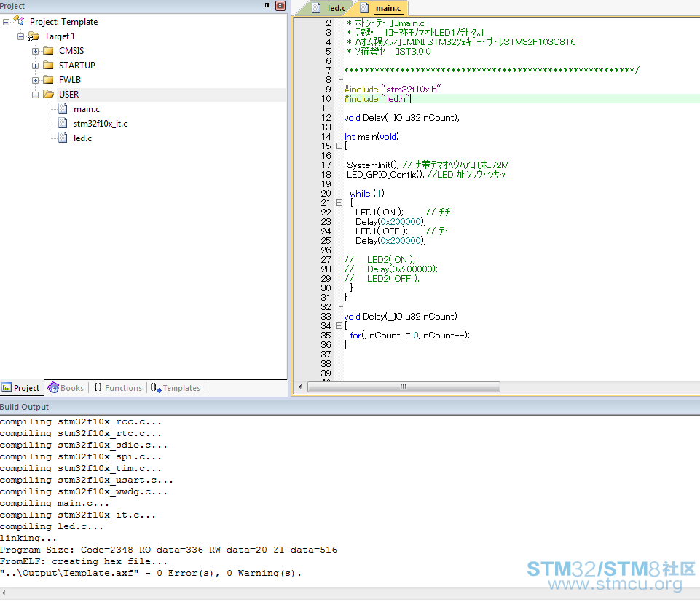
Task: Open the Functions tab
Action: [118, 388]
